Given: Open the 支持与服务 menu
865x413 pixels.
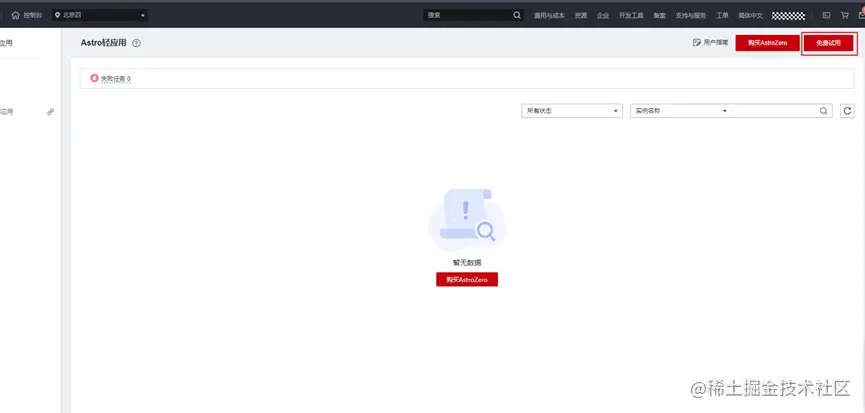Looking at the screenshot, I should pos(691,15).
